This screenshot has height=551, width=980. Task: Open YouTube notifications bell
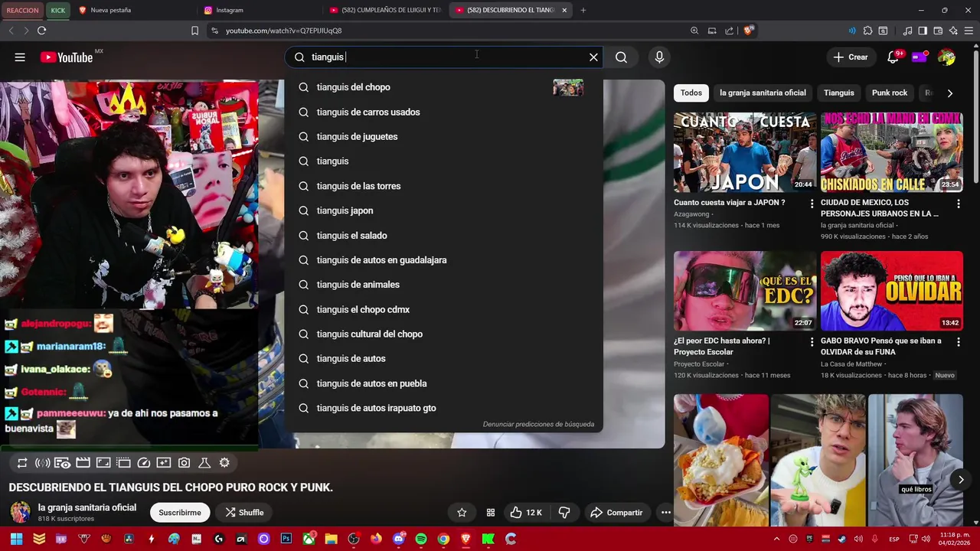pyautogui.click(x=893, y=57)
